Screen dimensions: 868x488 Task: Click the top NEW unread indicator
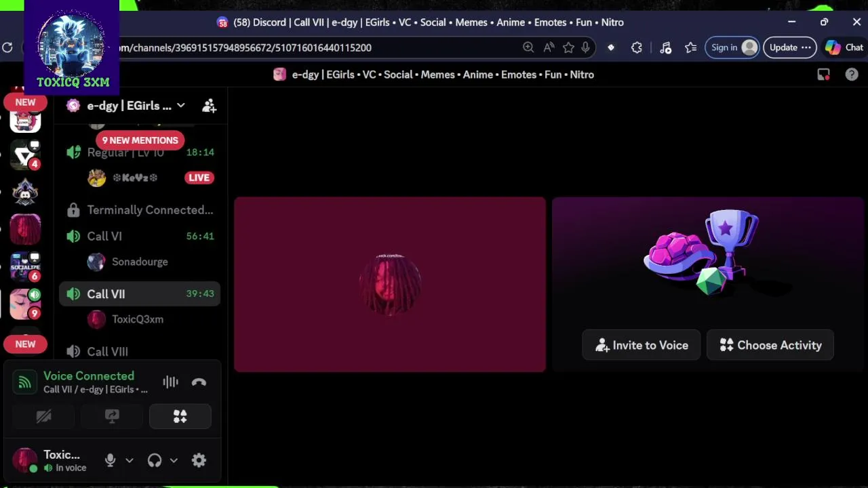(25, 102)
